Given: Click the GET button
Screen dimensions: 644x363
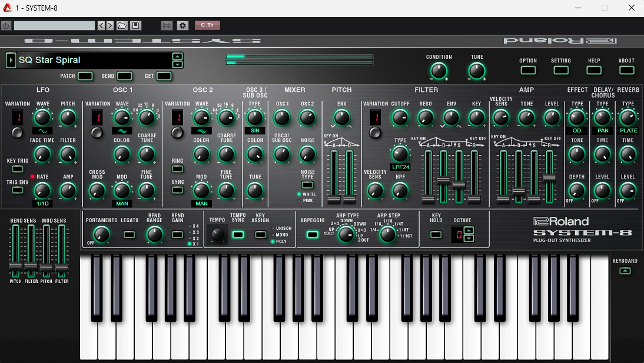Looking at the screenshot, I should coord(164,76).
